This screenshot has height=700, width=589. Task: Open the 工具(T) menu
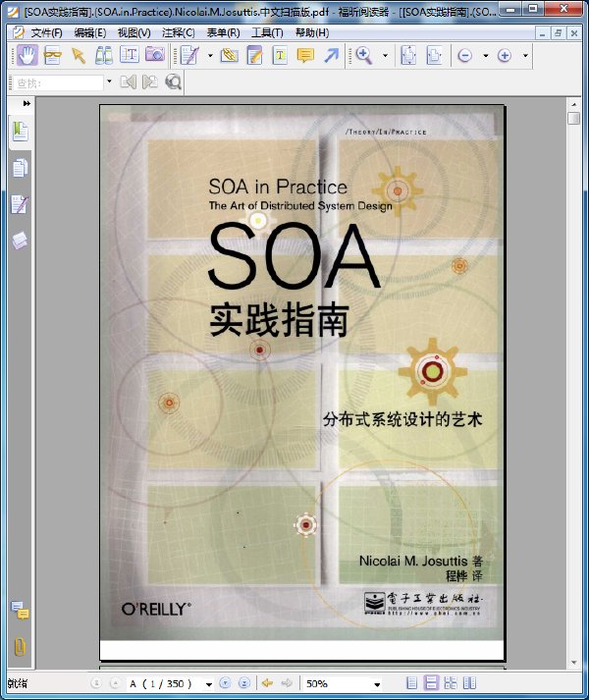tap(267, 32)
